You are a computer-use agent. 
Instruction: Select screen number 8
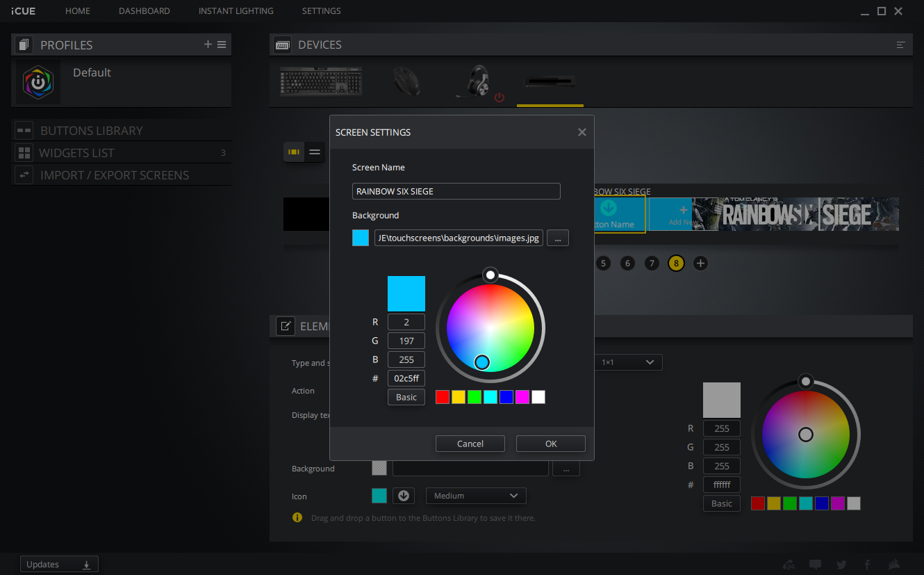(676, 264)
